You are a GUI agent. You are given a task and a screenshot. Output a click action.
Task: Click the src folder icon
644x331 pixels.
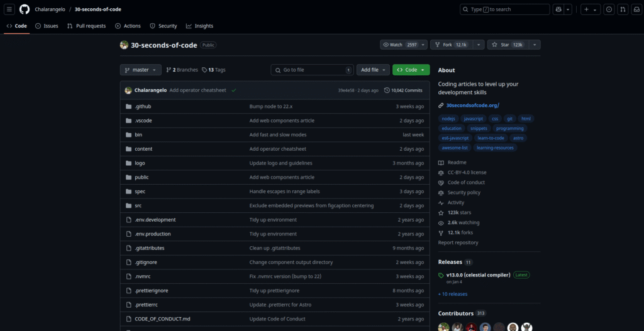(128, 205)
